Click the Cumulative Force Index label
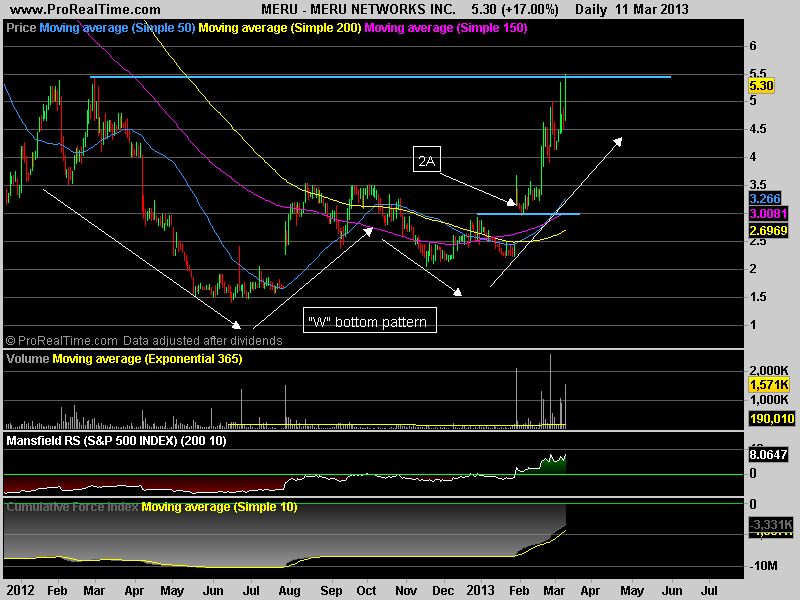800x600 pixels. pos(72,507)
